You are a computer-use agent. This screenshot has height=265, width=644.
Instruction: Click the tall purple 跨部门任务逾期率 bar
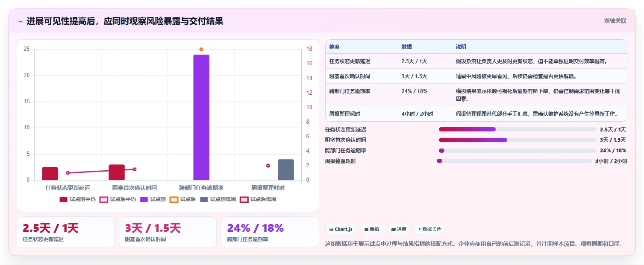click(201, 117)
